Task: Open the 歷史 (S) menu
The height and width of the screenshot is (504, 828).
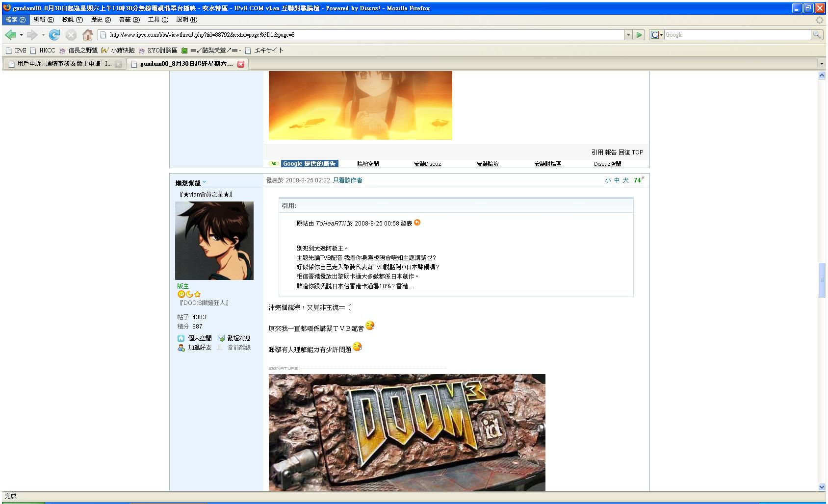Action: coord(101,20)
